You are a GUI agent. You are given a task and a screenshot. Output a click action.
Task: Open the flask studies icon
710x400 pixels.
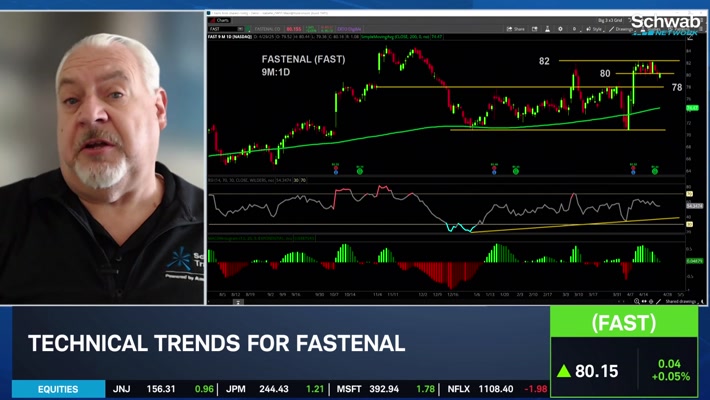pyautogui.click(x=547, y=29)
